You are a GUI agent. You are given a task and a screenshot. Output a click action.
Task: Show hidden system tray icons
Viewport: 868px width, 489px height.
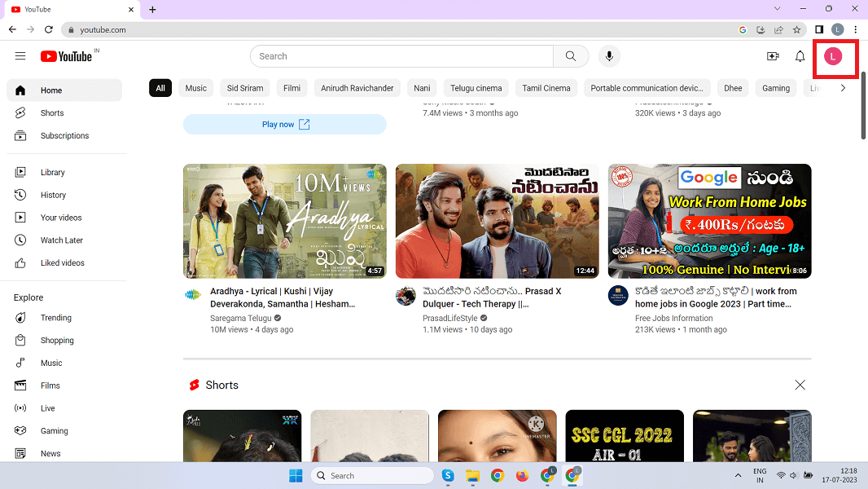739,475
